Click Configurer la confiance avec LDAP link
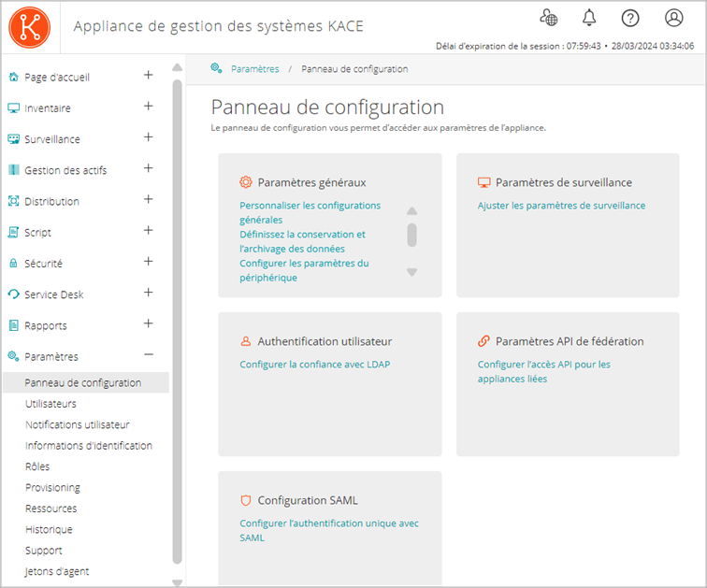 tap(314, 365)
